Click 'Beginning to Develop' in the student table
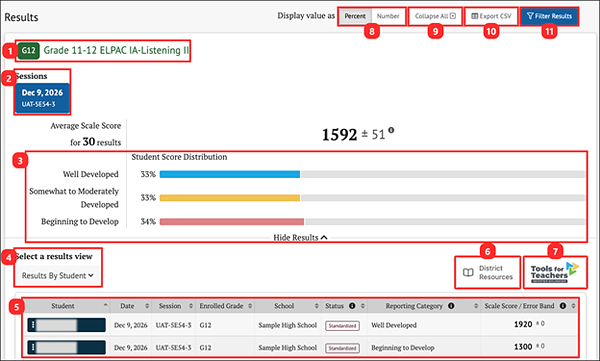This screenshot has height=361, width=600. [403, 348]
